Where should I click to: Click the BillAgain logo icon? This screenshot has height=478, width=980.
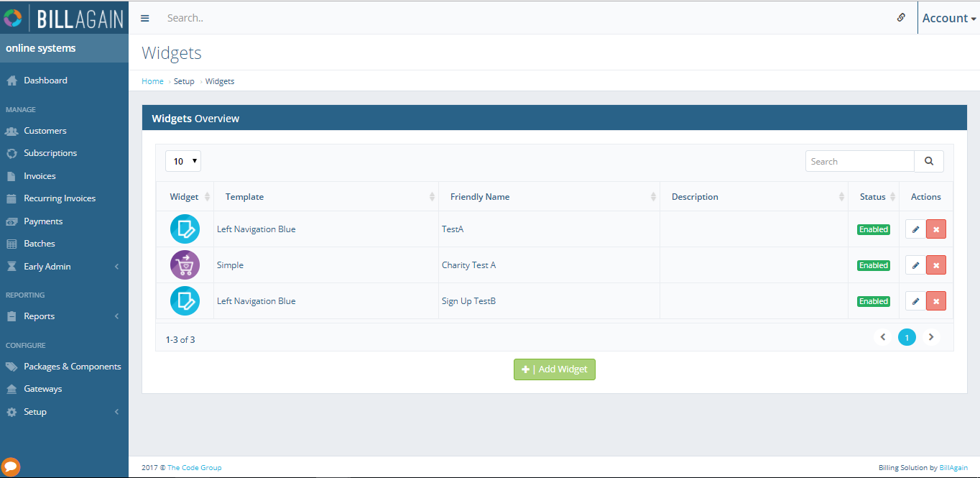coord(13,17)
